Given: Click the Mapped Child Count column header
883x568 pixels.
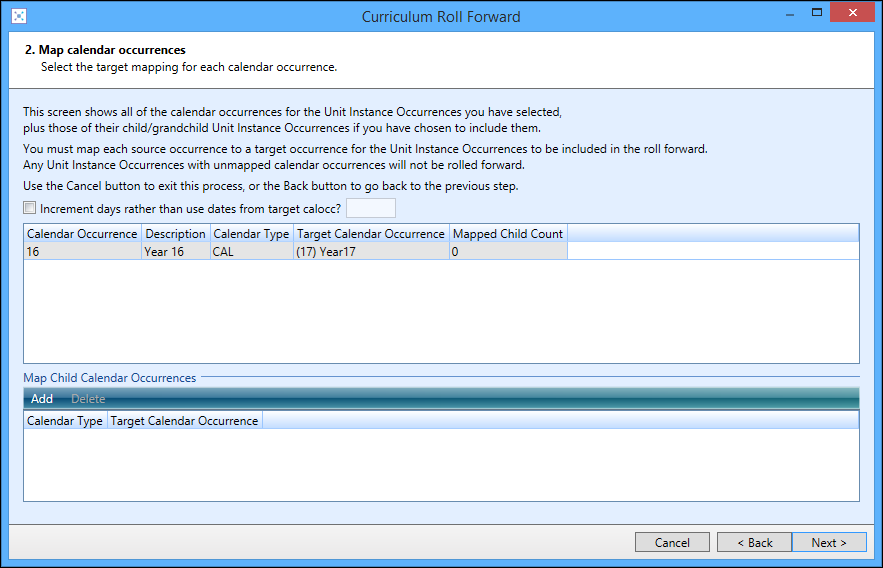Looking at the screenshot, I should 508,234.
